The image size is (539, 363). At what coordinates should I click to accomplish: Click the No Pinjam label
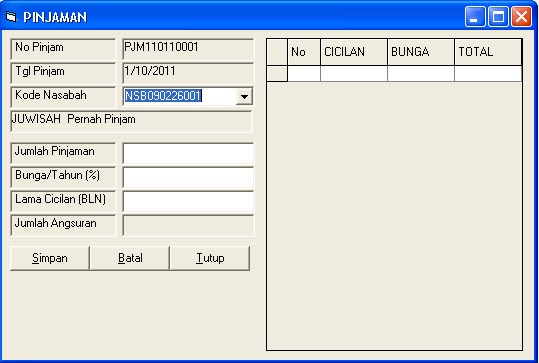[x=63, y=50]
